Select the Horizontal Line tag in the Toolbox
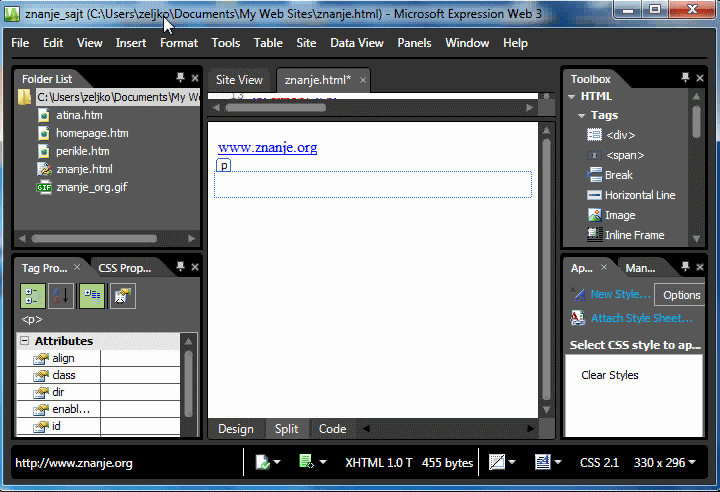This screenshot has width=720, height=492. [x=639, y=195]
